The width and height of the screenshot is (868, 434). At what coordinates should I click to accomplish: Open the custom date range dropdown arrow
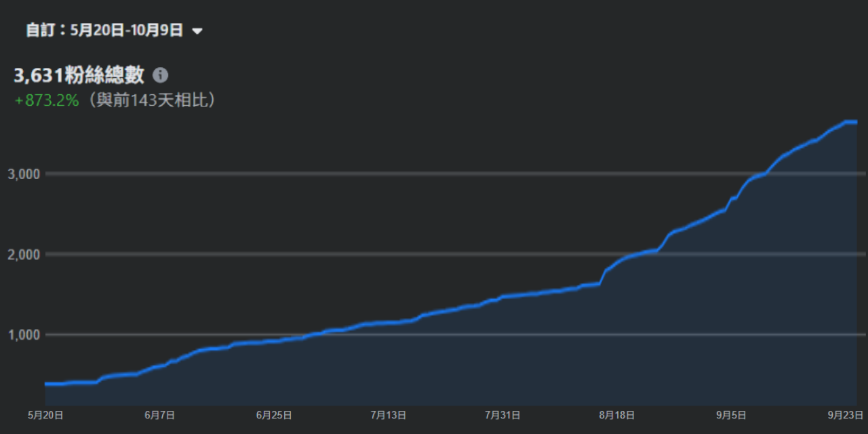pyautogui.click(x=197, y=31)
